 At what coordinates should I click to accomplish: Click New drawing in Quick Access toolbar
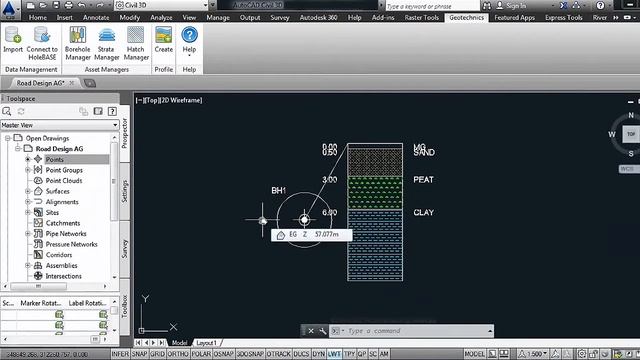pyautogui.click(x=30, y=5)
